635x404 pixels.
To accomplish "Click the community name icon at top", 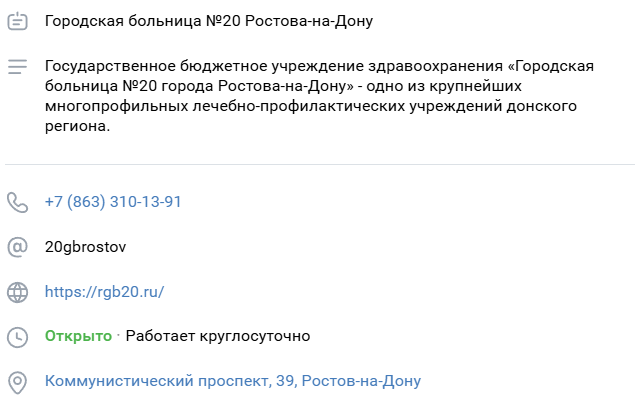I will coord(17,22).
